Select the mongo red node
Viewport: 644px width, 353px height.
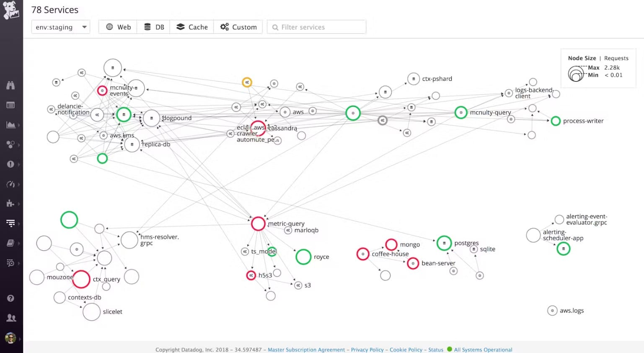click(x=391, y=244)
